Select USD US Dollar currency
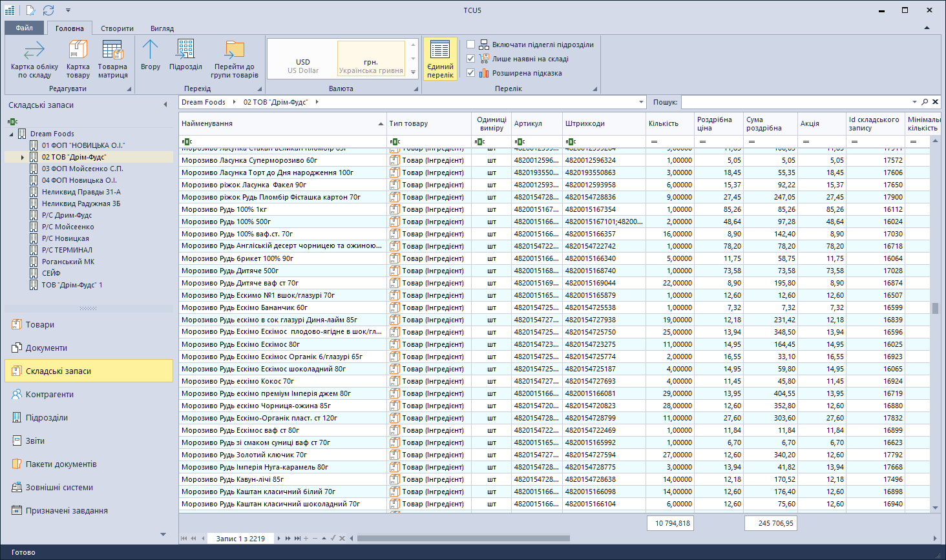 303,59
